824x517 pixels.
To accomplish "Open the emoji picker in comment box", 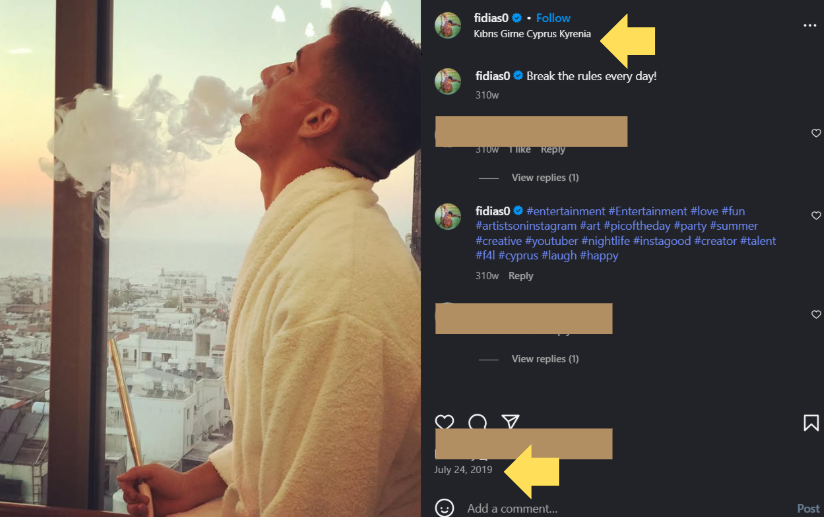I will pyautogui.click(x=446, y=508).
